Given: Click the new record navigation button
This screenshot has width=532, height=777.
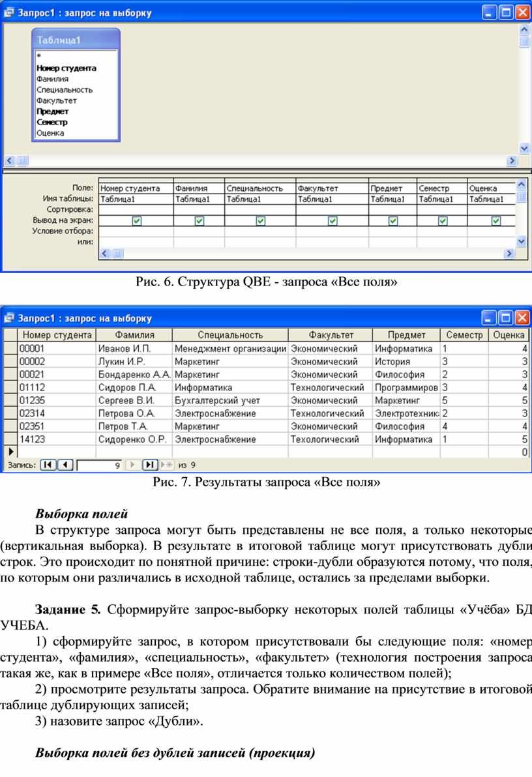Looking at the screenshot, I should (x=167, y=465).
